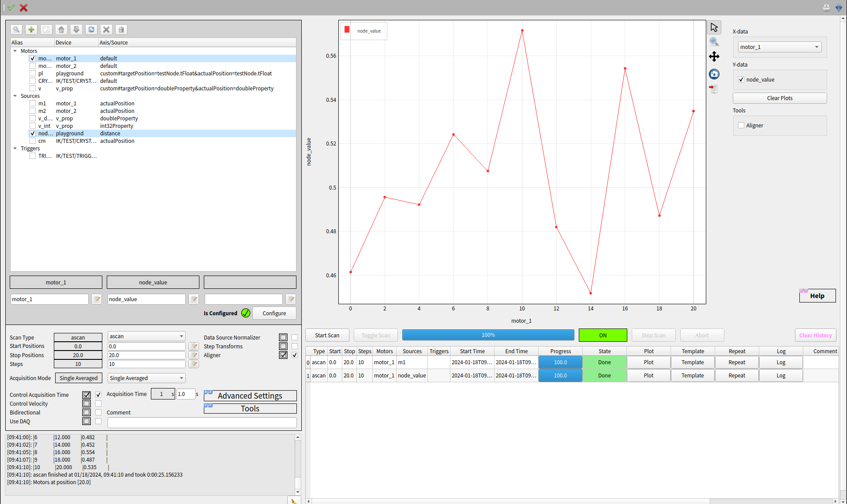847x504 pixels.
Task: Click the edit icon for Steps
Action: pos(194,364)
